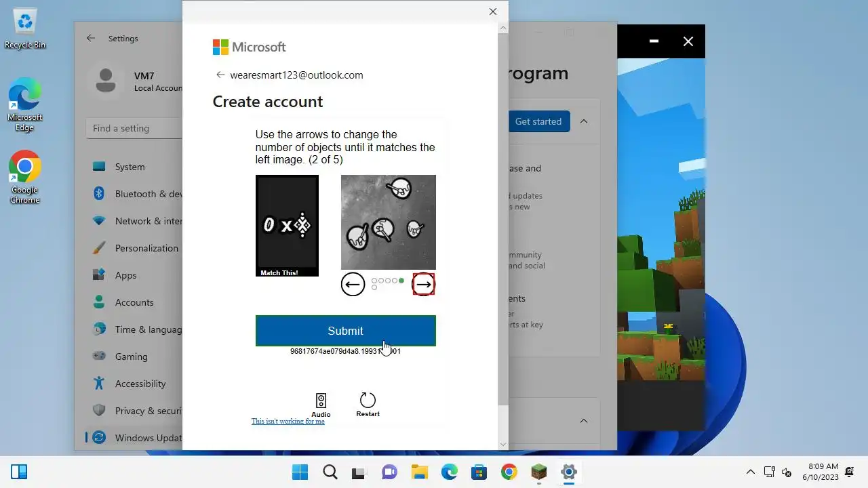Show hidden system tray icons
The image size is (868, 488).
coord(750,472)
